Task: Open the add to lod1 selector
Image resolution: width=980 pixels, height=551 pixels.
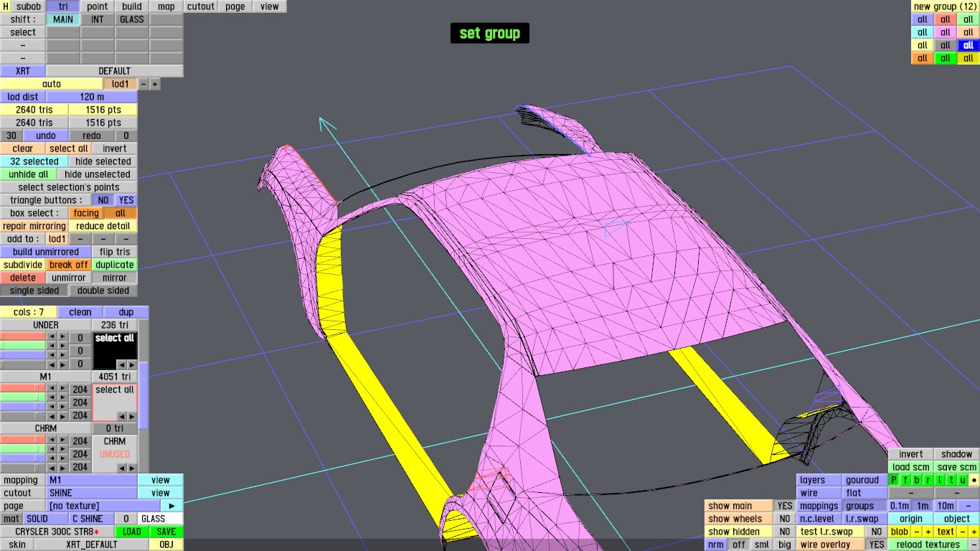Action: (x=57, y=239)
